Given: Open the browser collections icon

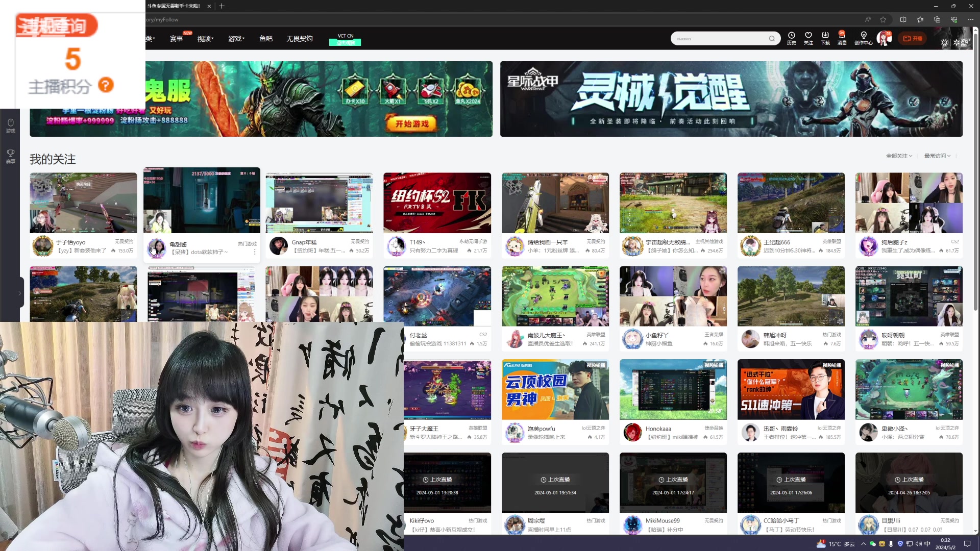Looking at the screenshot, I should coord(937,19).
